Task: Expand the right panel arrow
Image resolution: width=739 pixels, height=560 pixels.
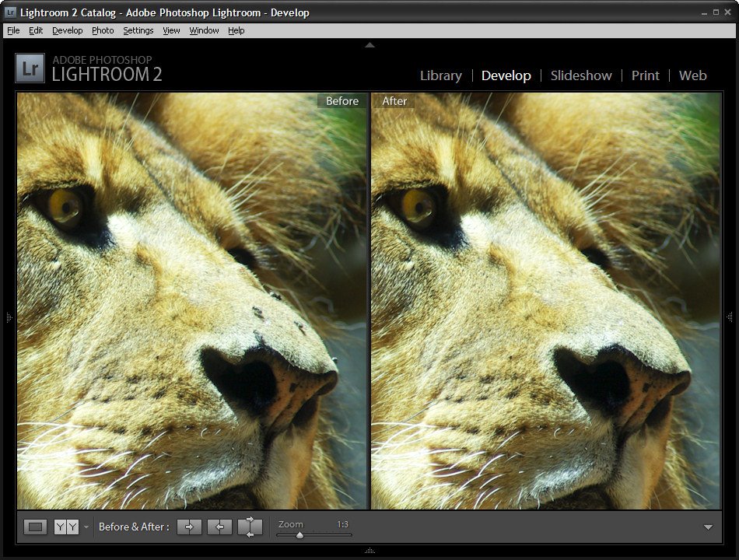Action: (730, 317)
